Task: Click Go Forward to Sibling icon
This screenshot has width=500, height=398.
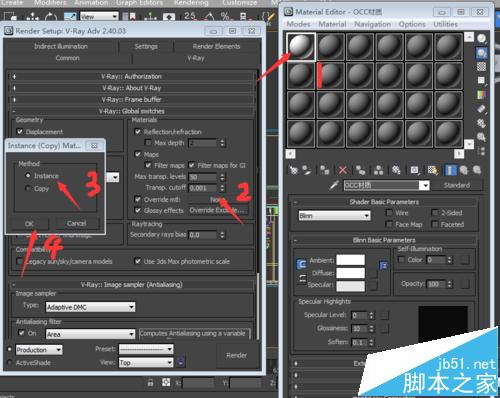Action: [477, 170]
